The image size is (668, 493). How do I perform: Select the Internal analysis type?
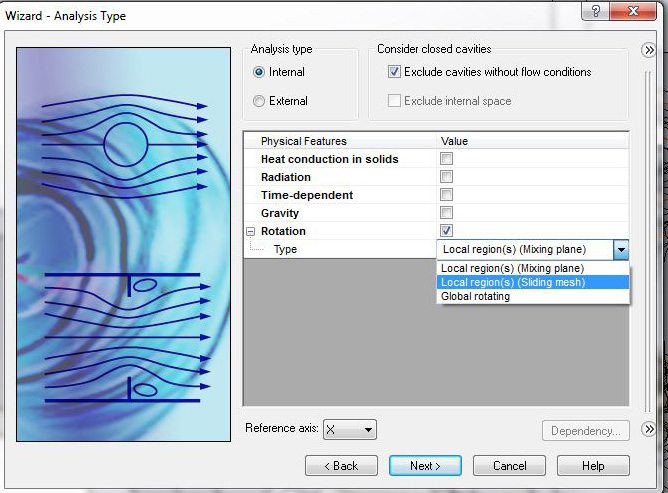(260, 72)
